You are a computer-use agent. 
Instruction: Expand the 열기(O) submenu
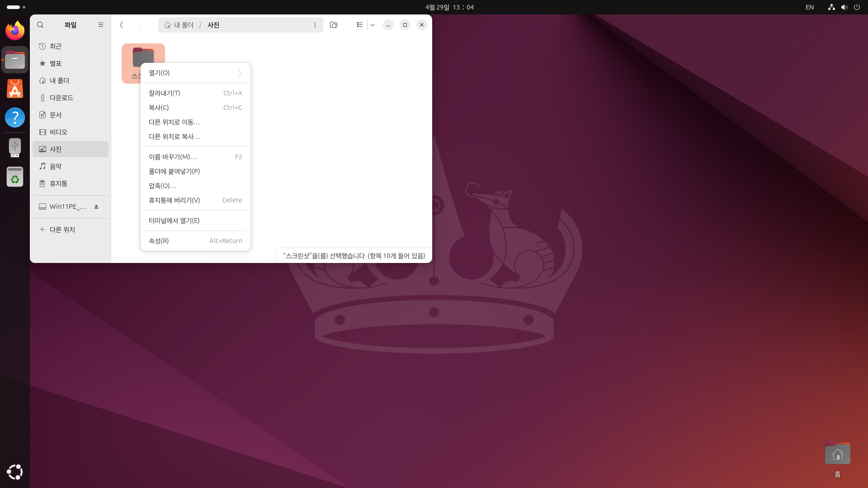(x=195, y=73)
